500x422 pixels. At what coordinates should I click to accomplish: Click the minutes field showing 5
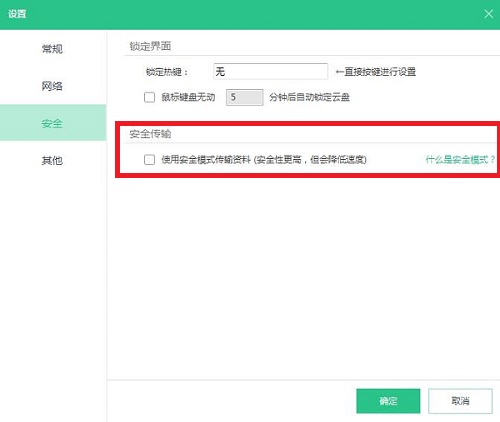click(x=244, y=97)
